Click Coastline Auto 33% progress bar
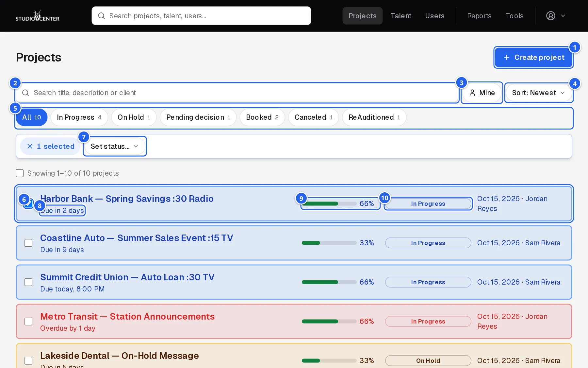Image resolution: width=588 pixels, height=368 pixels. 329,243
